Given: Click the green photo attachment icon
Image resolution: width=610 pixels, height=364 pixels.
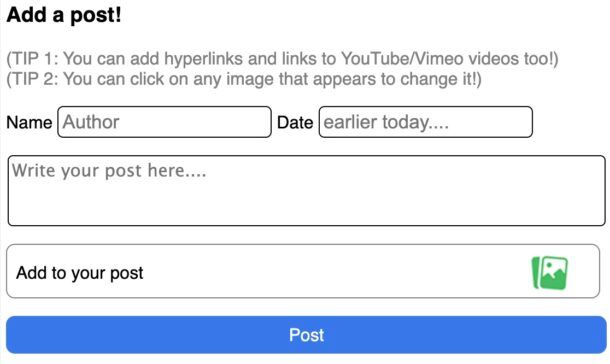Looking at the screenshot, I should [550, 273].
